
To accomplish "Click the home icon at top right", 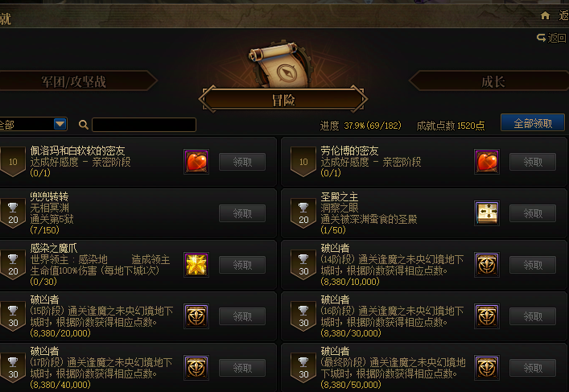I will (545, 15).
